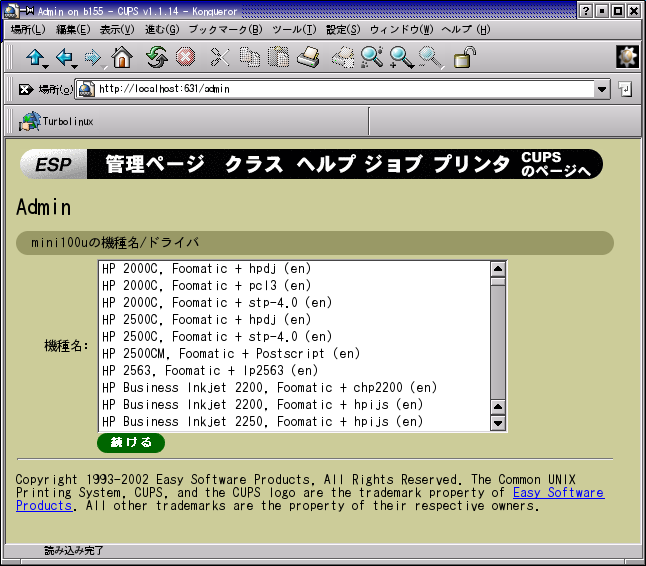Click the greyed printer icon next to Print
646x566 pixels.
[x=343, y=57]
